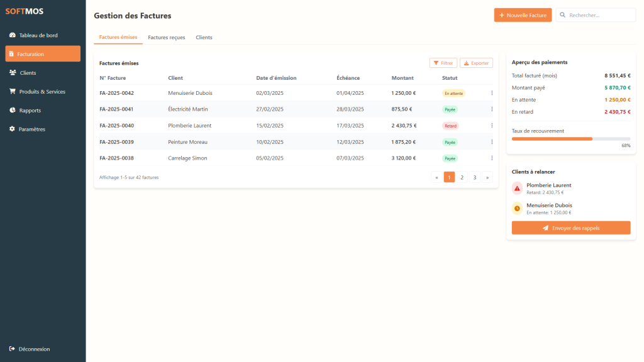Open row menu for invoice FA-2025-0040

[492, 126]
